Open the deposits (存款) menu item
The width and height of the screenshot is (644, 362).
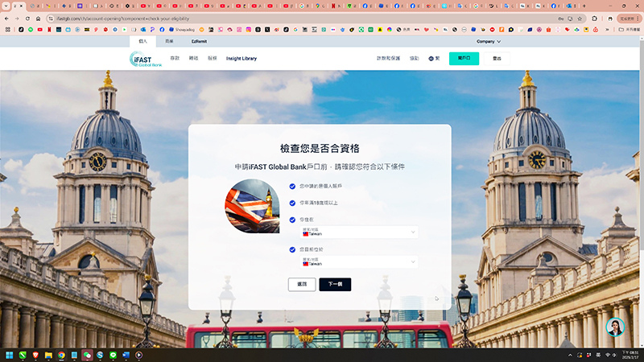(175, 58)
